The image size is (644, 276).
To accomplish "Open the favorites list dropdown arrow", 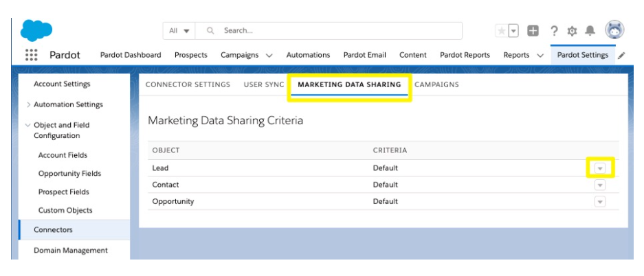I will click(x=513, y=31).
